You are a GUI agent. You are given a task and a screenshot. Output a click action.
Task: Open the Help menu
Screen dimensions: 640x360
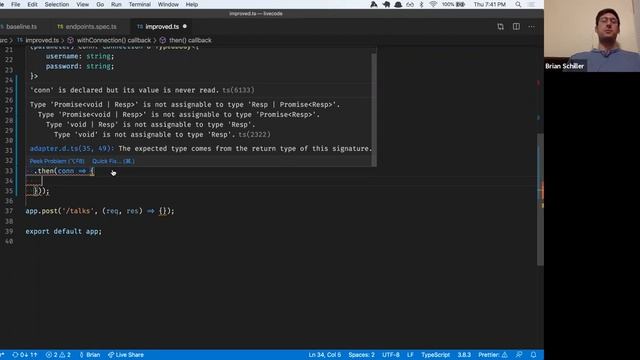(x=192, y=4)
